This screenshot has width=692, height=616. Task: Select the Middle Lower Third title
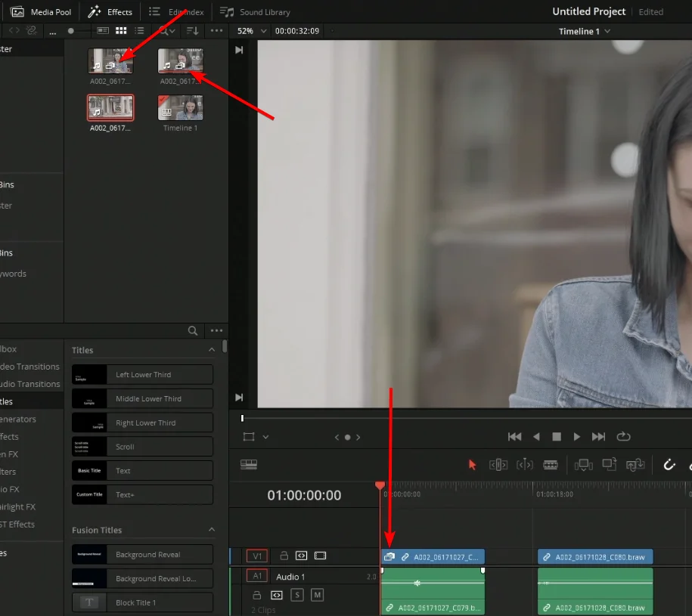coord(142,398)
